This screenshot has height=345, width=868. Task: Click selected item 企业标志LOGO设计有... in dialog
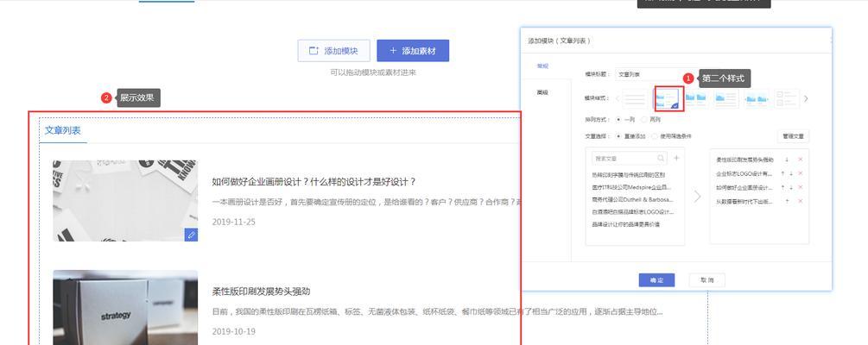(744, 173)
